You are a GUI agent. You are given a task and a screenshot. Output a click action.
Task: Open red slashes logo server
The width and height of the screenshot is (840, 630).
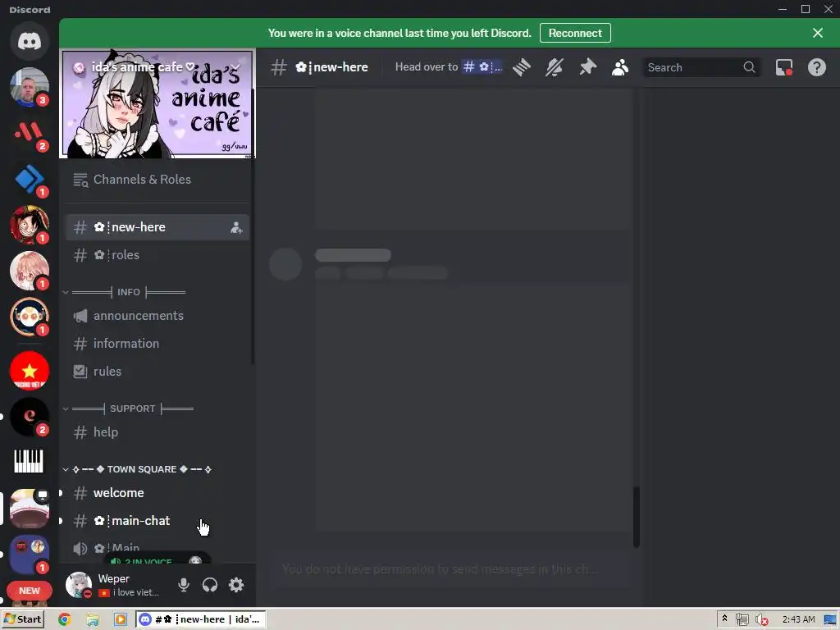(x=30, y=133)
